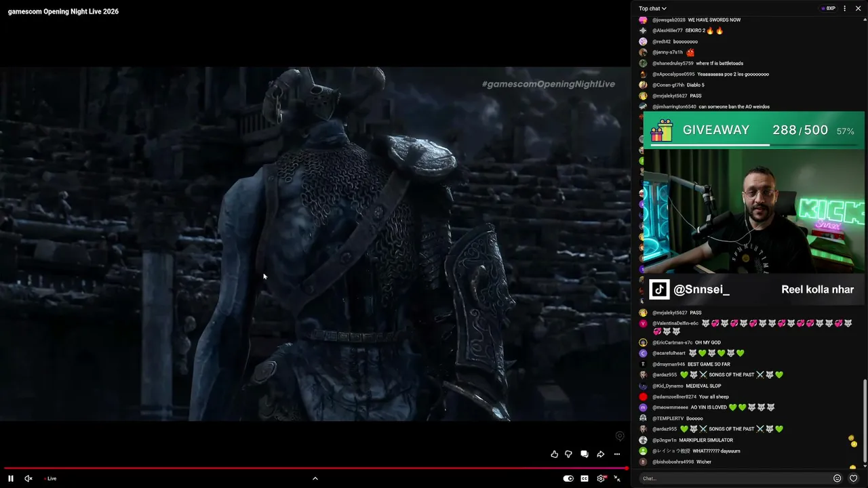The image size is (868, 488).
Task: Click username @bishoboshra4998 in chat
Action: [673, 462]
